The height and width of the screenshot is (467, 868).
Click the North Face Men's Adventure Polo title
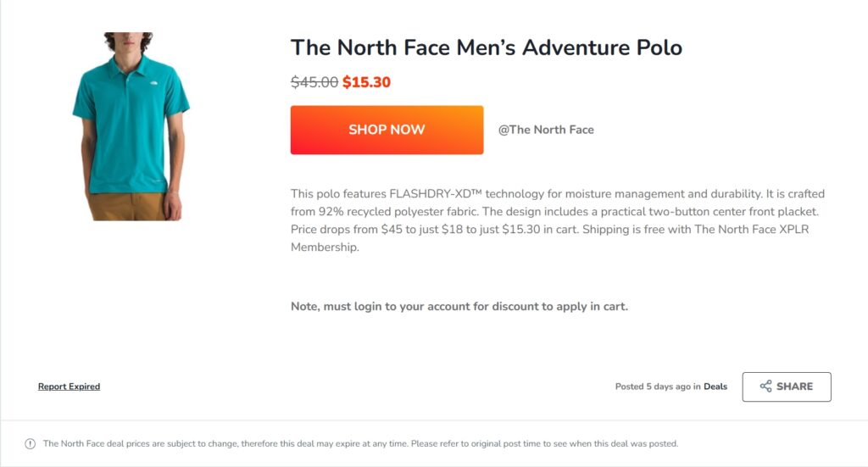486,47
